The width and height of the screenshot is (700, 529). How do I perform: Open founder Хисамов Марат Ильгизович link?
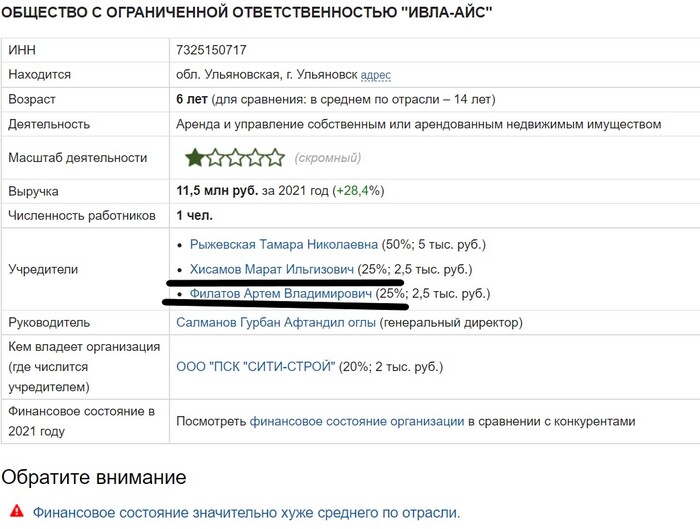[271, 269]
